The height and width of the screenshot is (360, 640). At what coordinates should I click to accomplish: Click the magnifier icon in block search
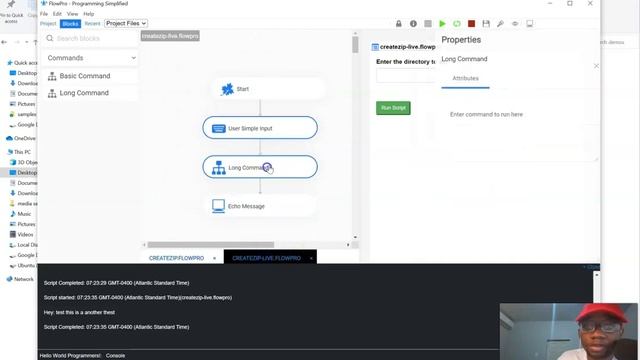point(49,38)
